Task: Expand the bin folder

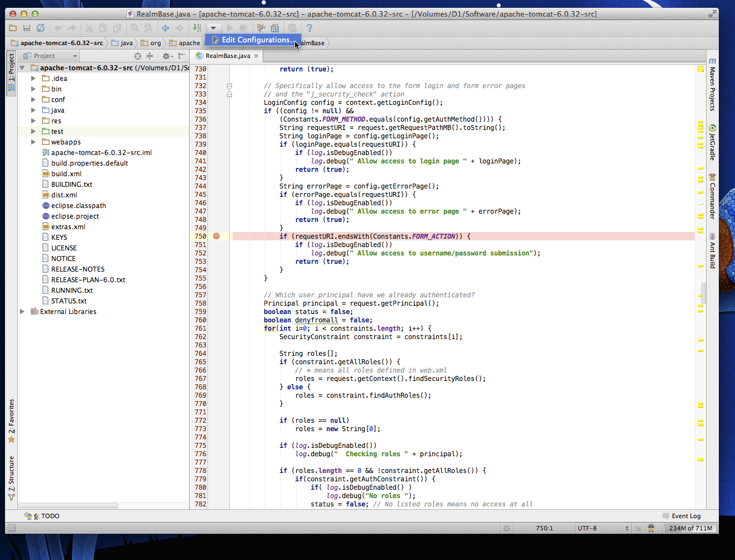Action: [33, 89]
